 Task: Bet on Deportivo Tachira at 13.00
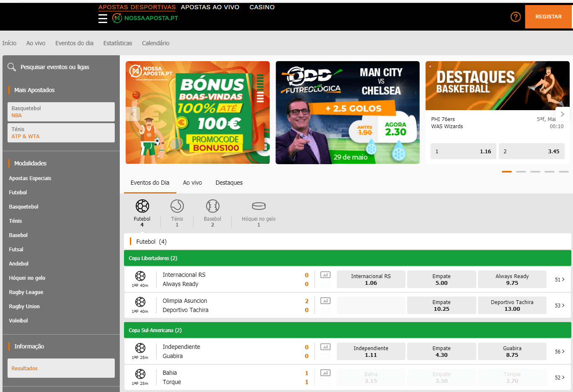point(512,305)
